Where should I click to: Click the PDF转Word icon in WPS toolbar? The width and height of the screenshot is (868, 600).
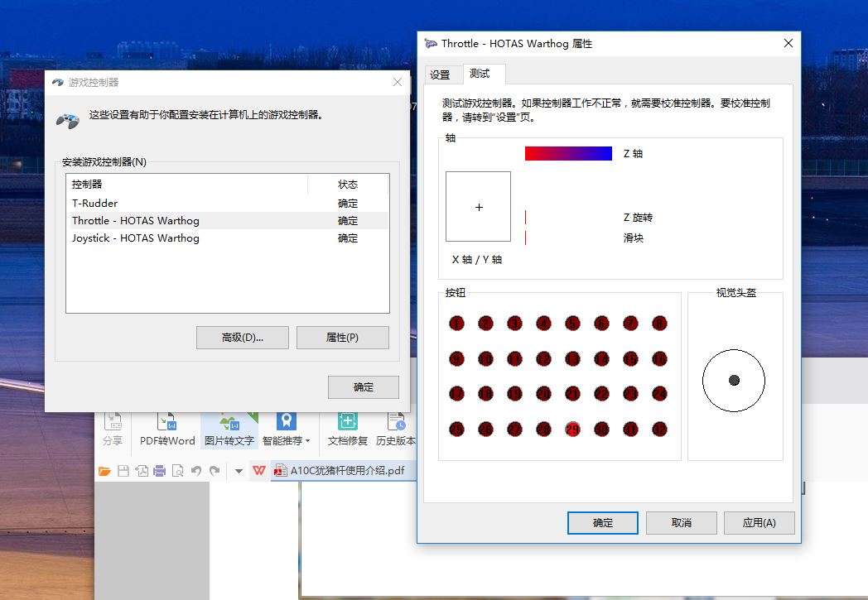tap(166, 429)
